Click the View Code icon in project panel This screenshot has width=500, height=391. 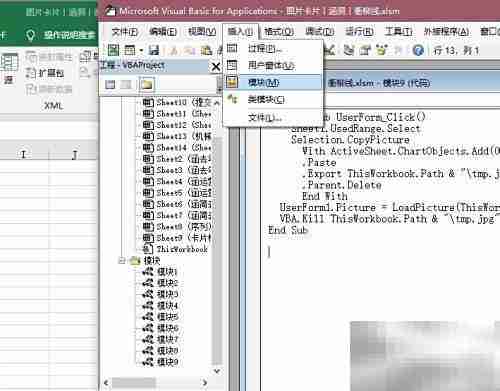110,84
